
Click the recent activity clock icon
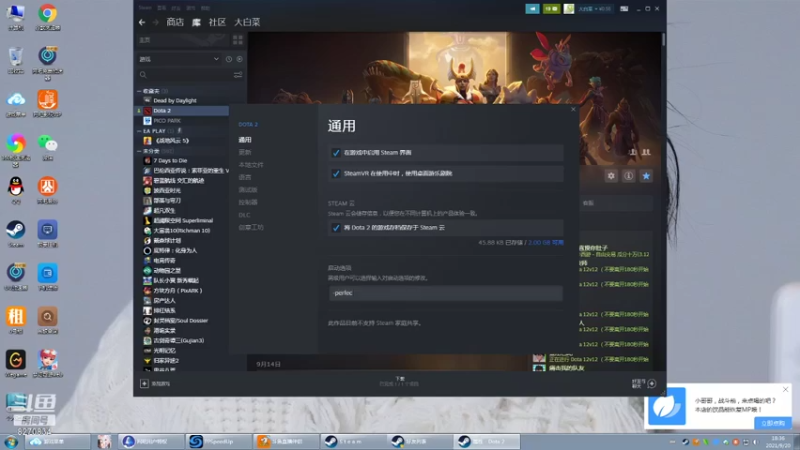[x=229, y=59]
